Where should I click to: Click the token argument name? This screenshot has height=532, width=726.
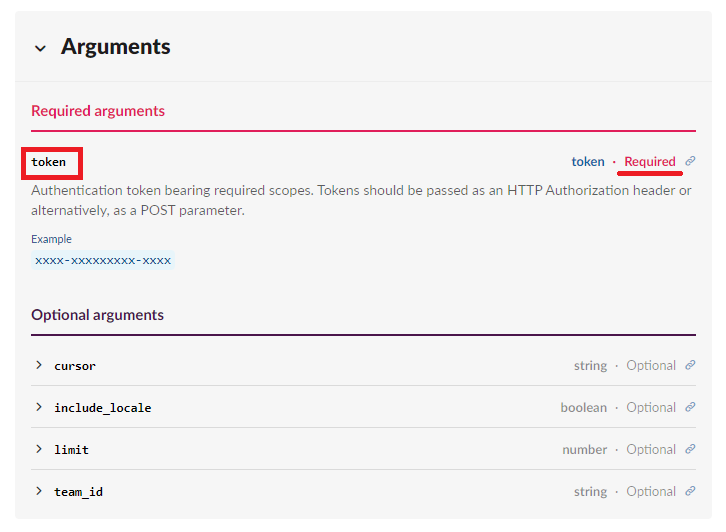click(x=49, y=162)
